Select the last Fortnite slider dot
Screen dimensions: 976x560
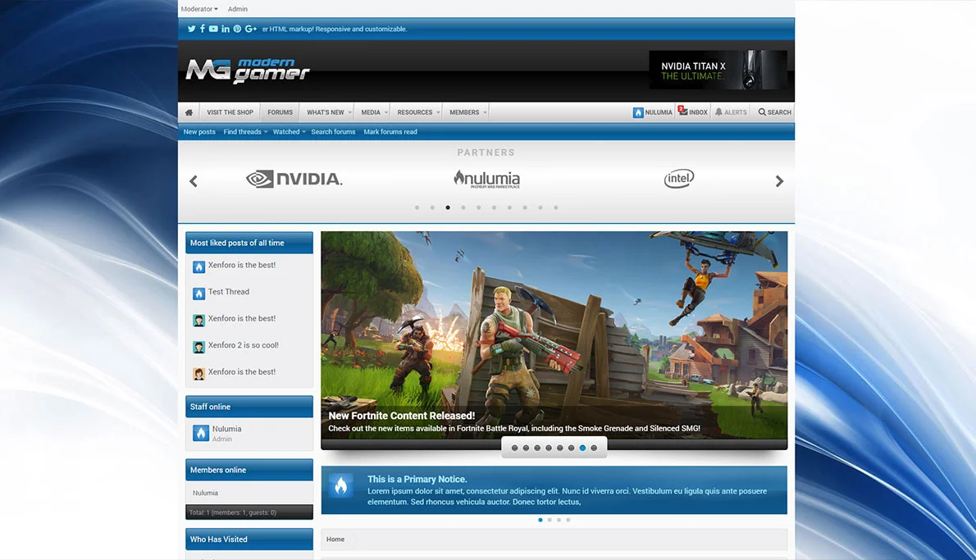pyautogui.click(x=594, y=448)
